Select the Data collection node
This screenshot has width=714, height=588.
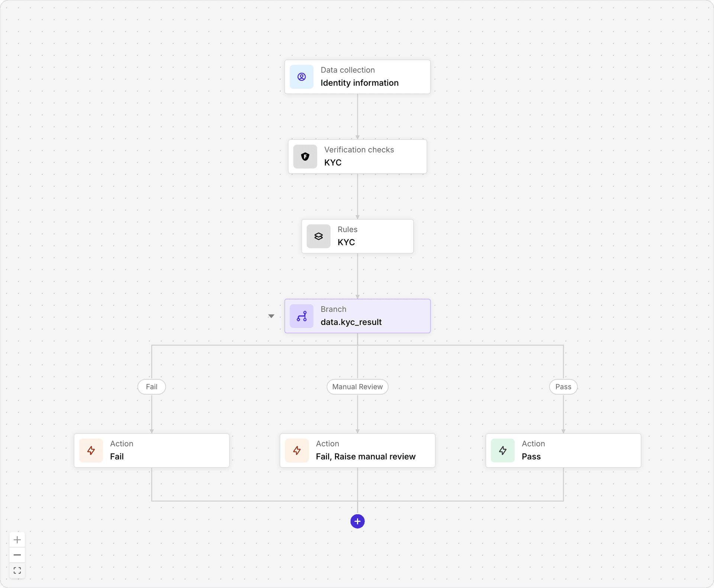(x=357, y=77)
